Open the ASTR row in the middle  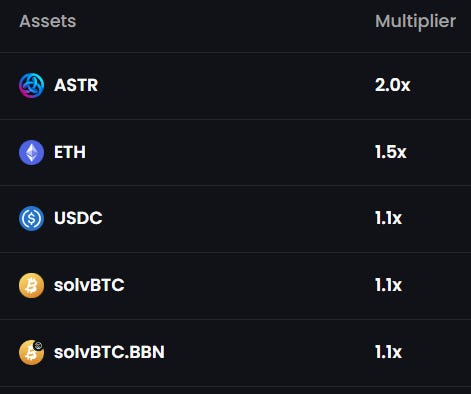point(235,86)
